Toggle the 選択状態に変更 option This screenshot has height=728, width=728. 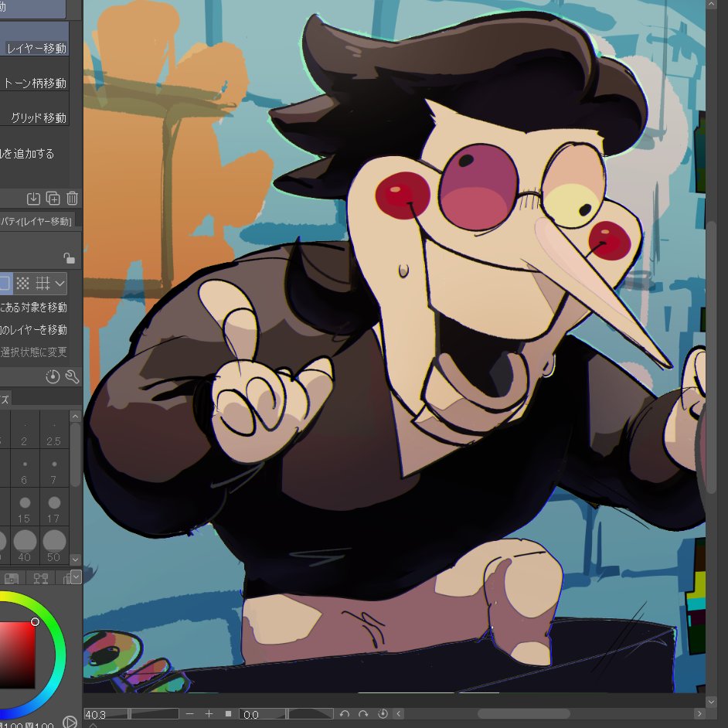[34, 352]
